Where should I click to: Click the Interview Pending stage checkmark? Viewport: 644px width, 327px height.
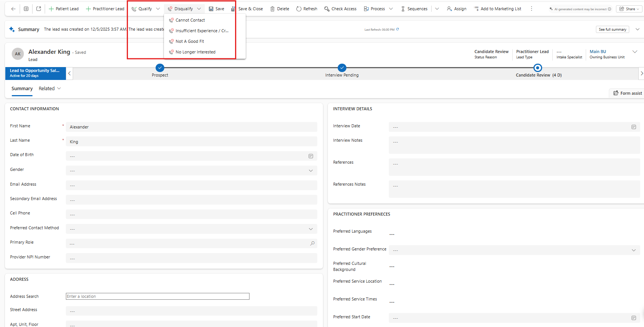(342, 68)
